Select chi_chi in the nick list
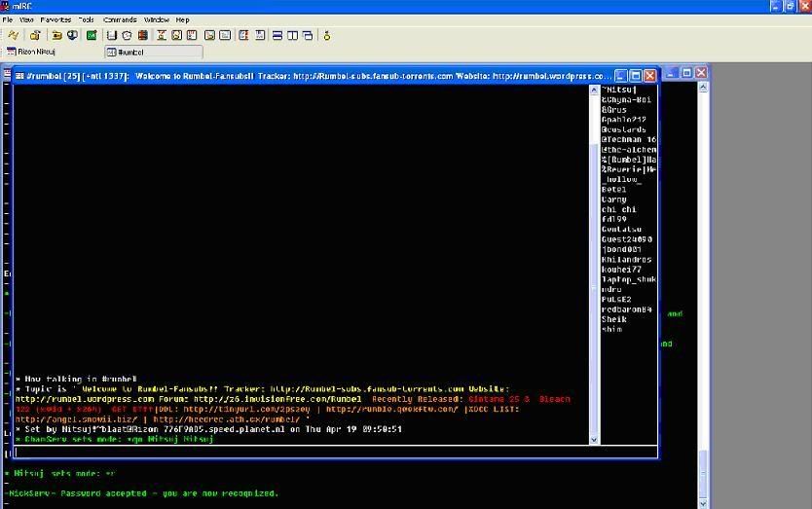The height and width of the screenshot is (509, 812). coord(619,209)
